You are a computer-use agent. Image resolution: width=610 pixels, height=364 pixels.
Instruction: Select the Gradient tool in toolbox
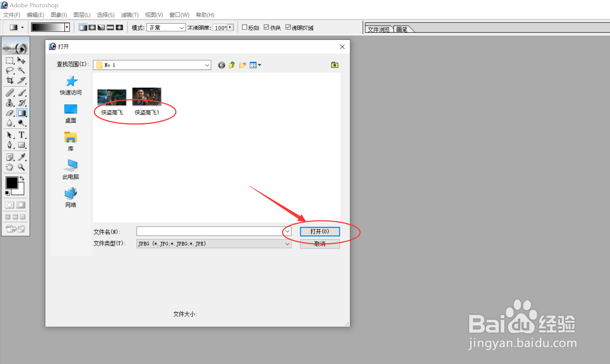point(21,113)
